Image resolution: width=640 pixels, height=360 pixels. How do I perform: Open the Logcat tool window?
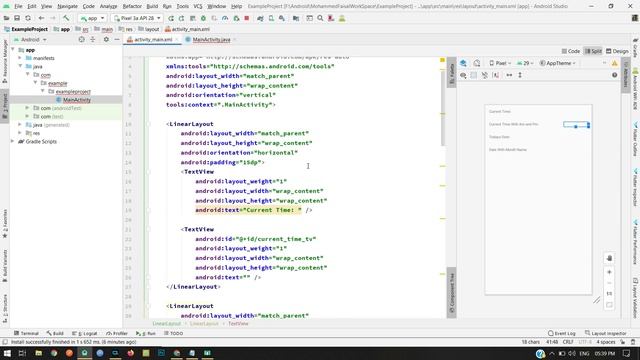click(85, 333)
